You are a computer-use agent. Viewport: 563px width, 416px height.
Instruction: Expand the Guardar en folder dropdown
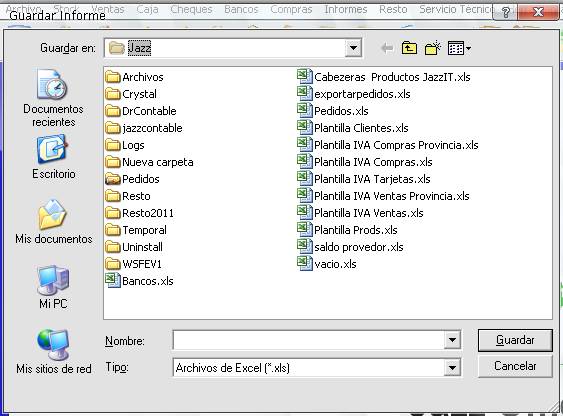pos(353,48)
